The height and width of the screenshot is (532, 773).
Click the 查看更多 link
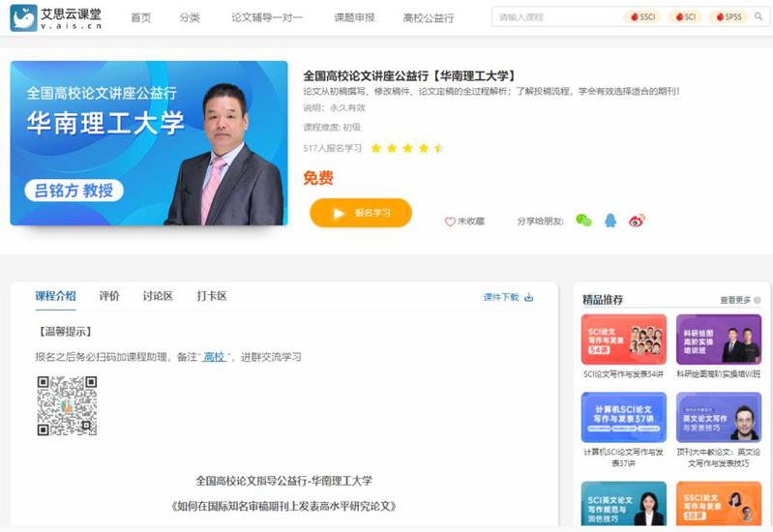click(x=735, y=300)
